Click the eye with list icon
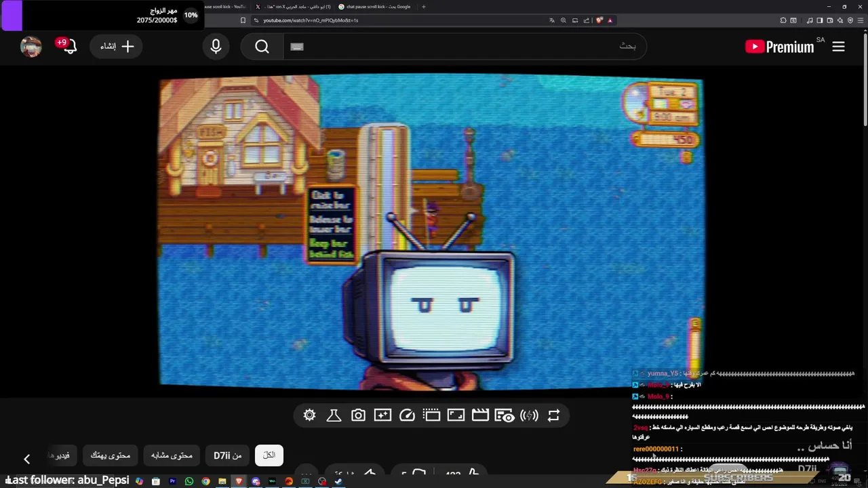868x488 pixels. point(504,415)
